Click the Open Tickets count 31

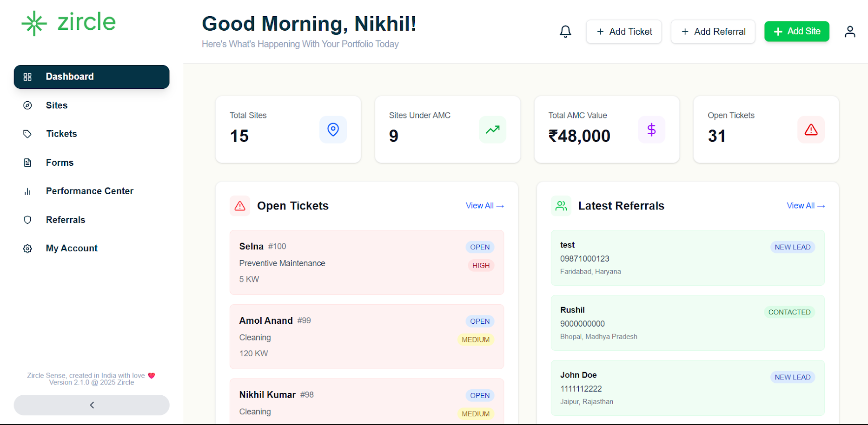pyautogui.click(x=717, y=136)
